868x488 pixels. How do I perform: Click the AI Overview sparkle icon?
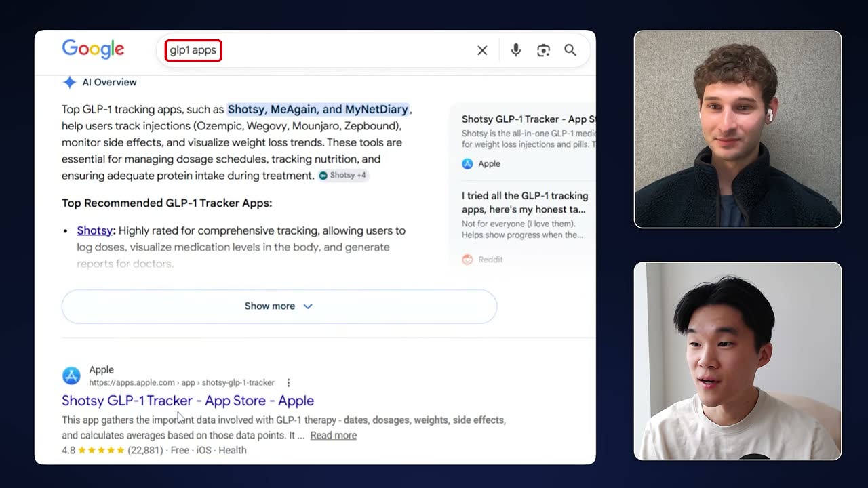(69, 82)
